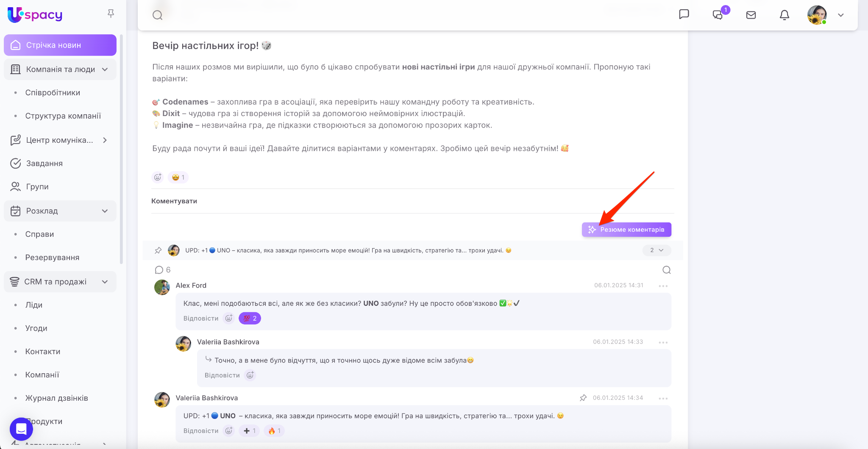This screenshot has height=449, width=868.
Task: Expand the pinned comments counter dropdown
Action: [657, 250]
